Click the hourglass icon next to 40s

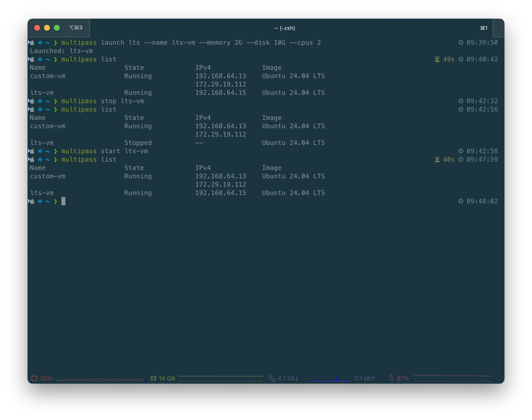pyautogui.click(x=437, y=160)
